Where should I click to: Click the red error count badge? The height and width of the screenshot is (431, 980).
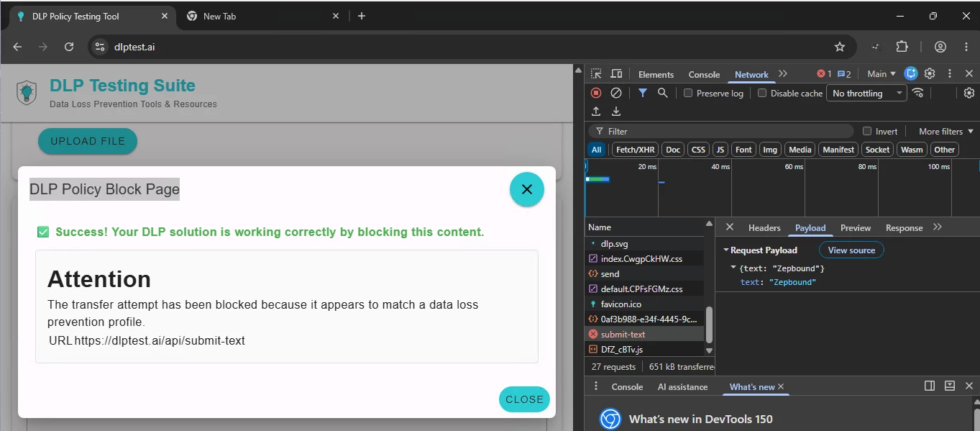coord(824,74)
